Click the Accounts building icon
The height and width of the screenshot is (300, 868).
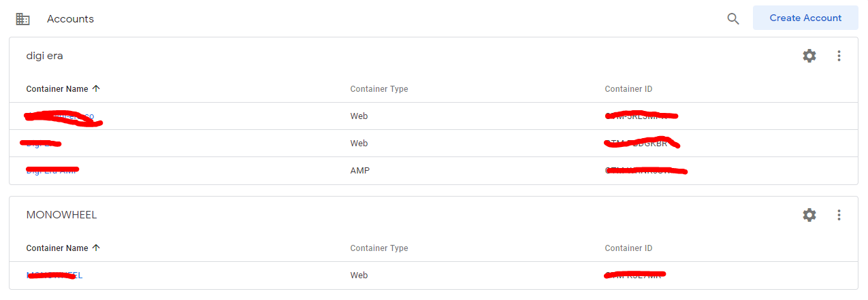(x=22, y=19)
